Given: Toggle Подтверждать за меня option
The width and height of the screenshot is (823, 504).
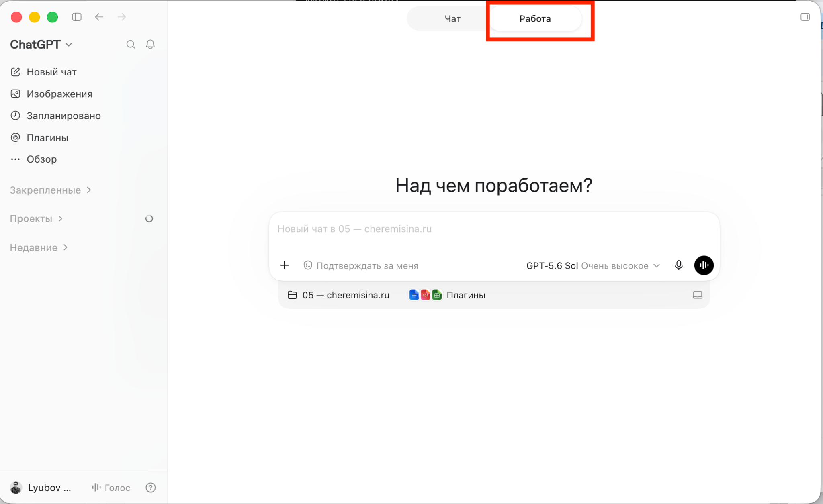Looking at the screenshot, I should (361, 265).
